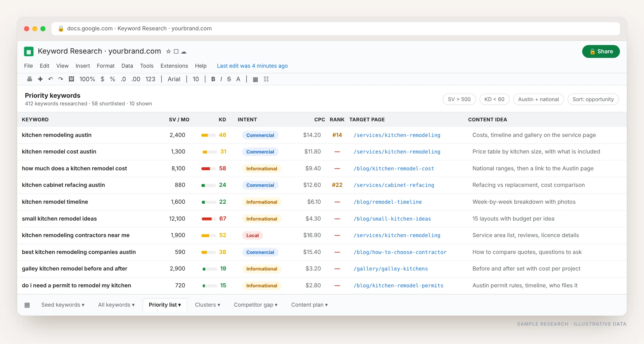
Task: Open the 123 number format option
Action: [x=150, y=79]
